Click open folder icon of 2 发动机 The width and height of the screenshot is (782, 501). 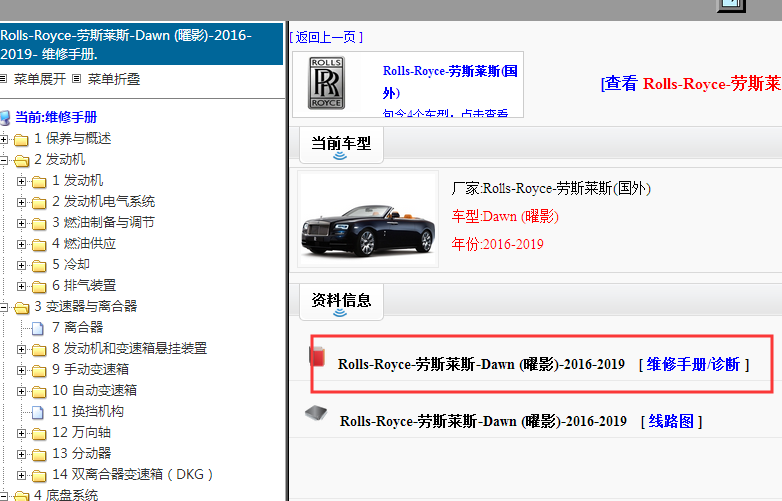[21, 161]
